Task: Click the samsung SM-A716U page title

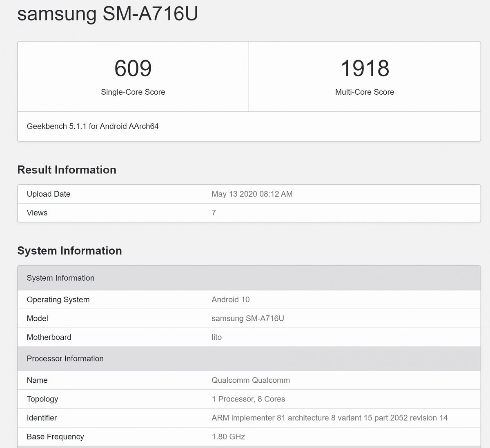Action: pos(106,14)
